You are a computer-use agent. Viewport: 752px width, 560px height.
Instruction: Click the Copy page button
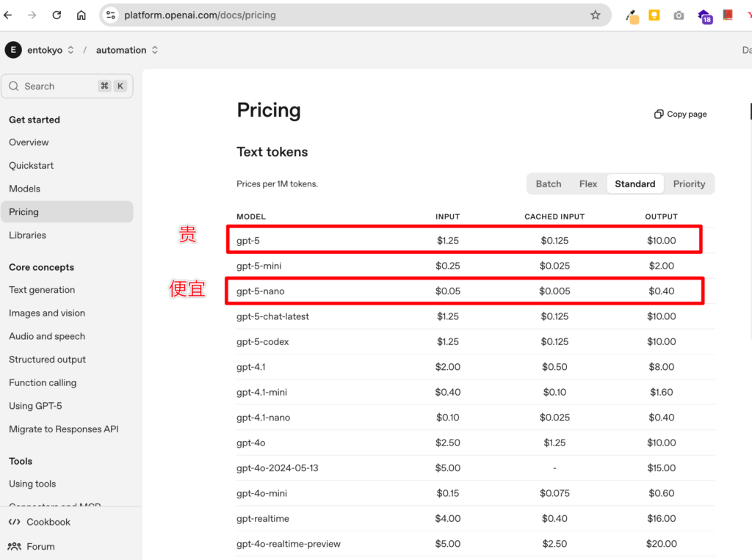(x=680, y=114)
